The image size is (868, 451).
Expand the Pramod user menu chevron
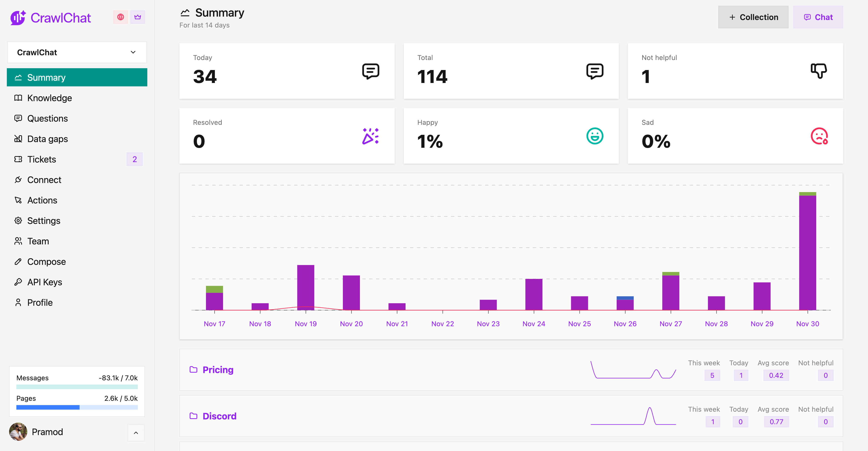(x=136, y=433)
